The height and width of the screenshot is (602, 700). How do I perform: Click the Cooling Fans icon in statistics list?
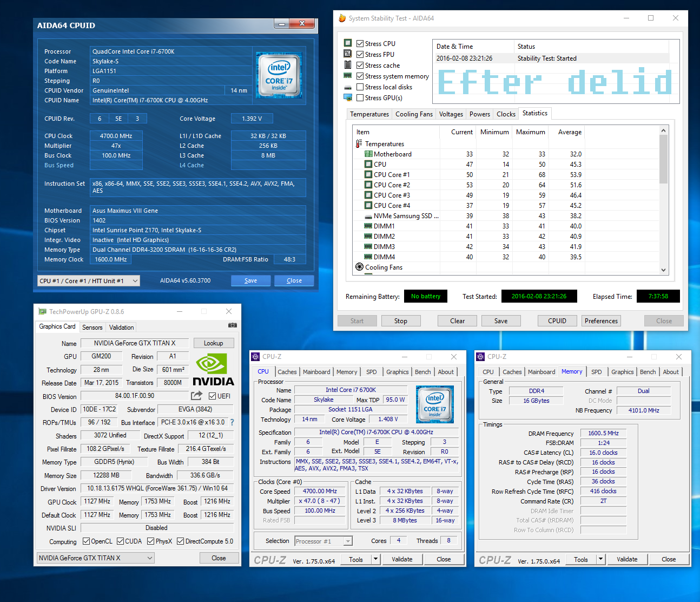(359, 267)
